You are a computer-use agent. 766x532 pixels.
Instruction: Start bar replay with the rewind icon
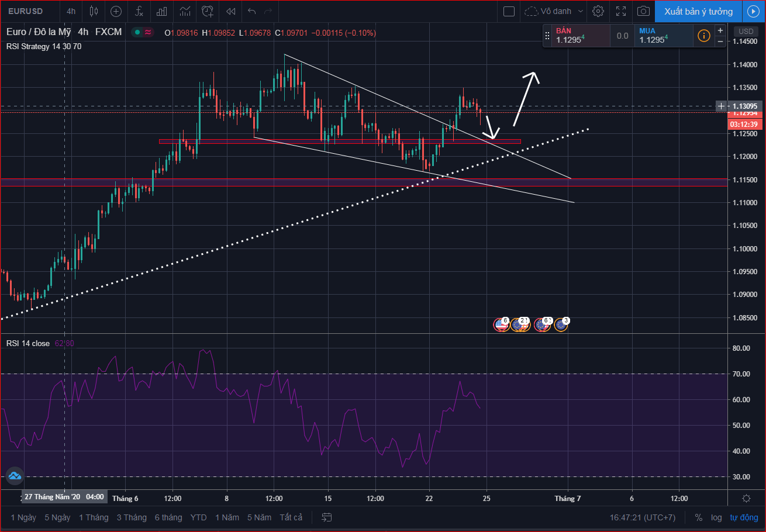click(231, 11)
